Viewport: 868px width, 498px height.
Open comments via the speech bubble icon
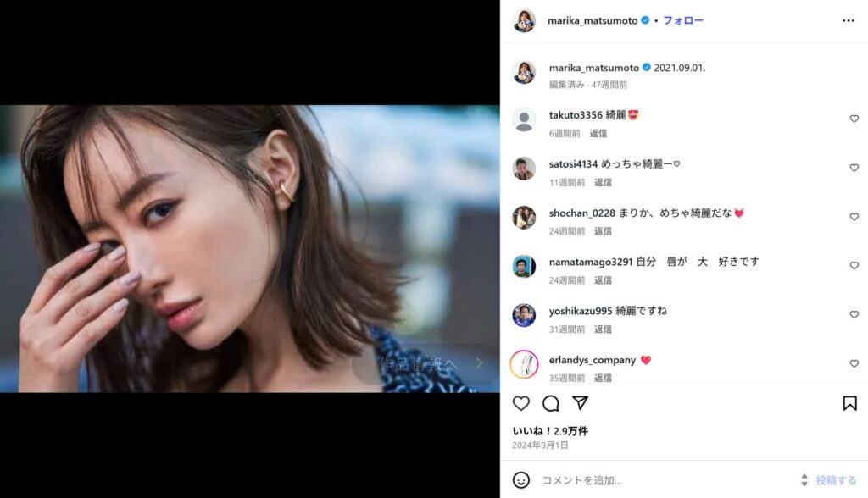551,403
